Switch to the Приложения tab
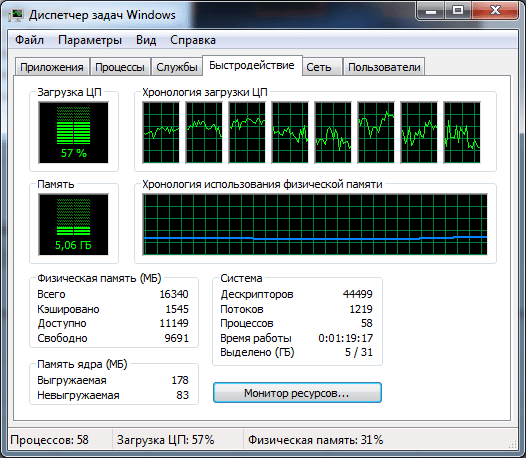The height and width of the screenshot is (458, 526). [x=52, y=67]
